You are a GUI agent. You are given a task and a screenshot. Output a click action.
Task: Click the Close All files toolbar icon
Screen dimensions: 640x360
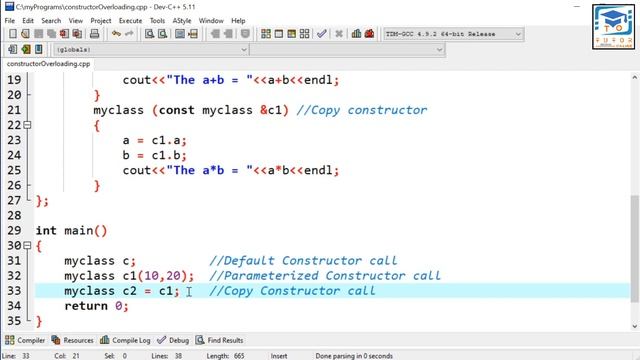tap(77, 34)
